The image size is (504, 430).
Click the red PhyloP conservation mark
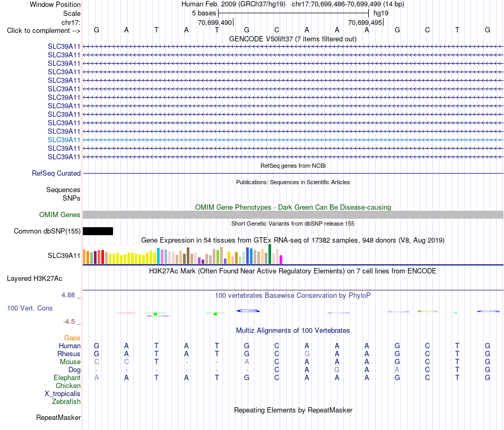126,313
